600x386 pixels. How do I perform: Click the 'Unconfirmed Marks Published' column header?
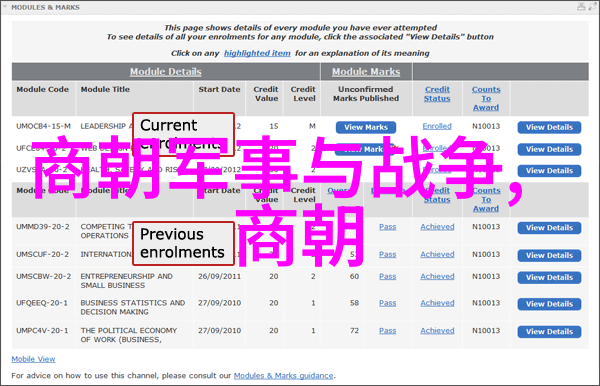(x=366, y=94)
